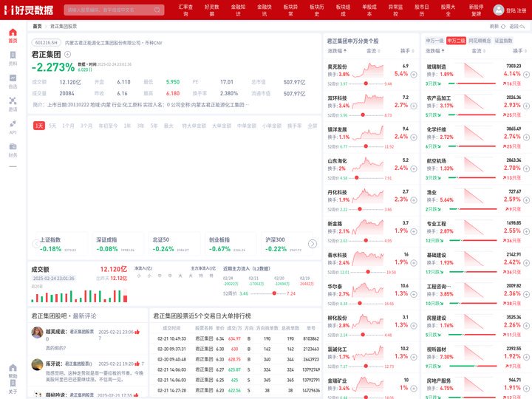The image size is (532, 399).
Task: Select the 5天 chart range
Action: tap(52, 126)
